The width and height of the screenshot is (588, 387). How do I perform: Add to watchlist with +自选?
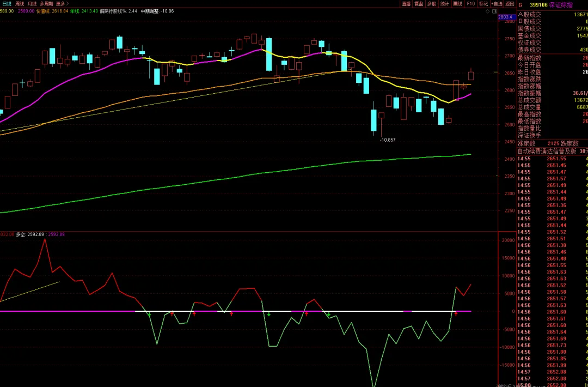click(497, 4)
